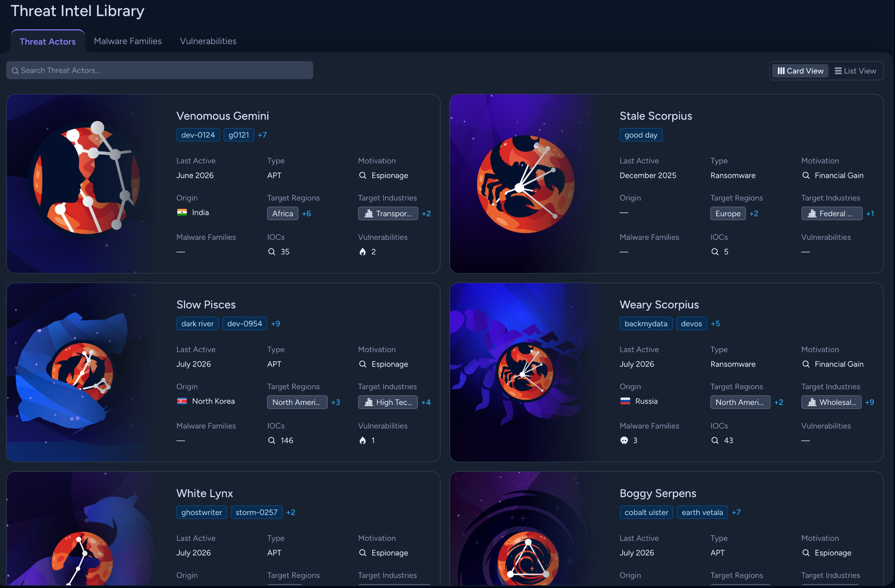Viewport: 895px width, 588px height.
Task: Click Venomous Gemini Espionage motivation icon
Action: click(363, 175)
